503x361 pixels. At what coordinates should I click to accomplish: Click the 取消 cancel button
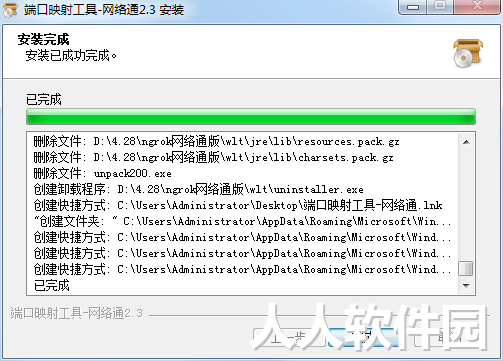click(x=450, y=337)
